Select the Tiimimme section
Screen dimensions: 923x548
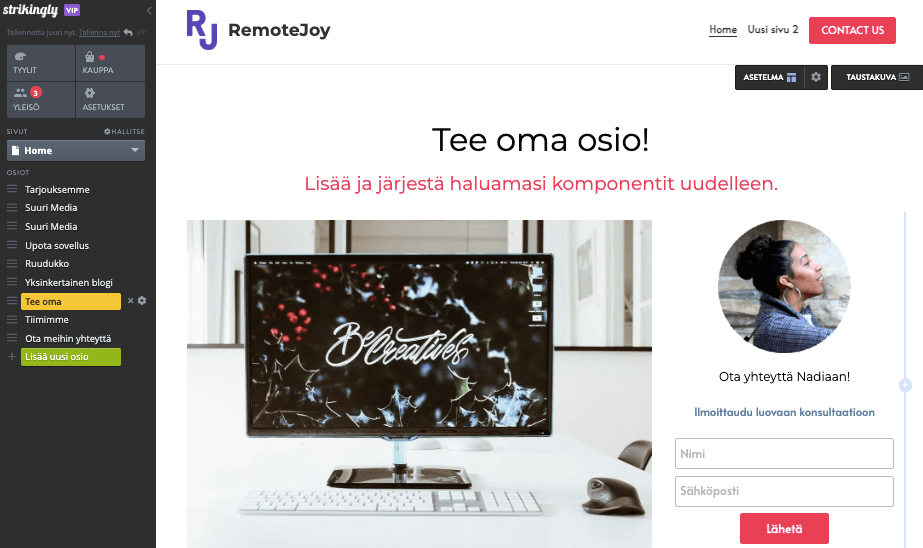(x=47, y=320)
